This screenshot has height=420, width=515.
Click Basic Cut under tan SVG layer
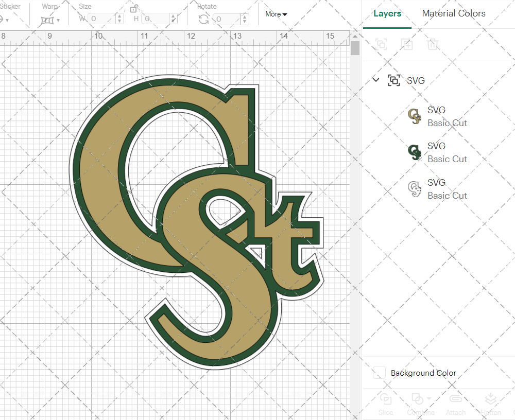point(447,123)
